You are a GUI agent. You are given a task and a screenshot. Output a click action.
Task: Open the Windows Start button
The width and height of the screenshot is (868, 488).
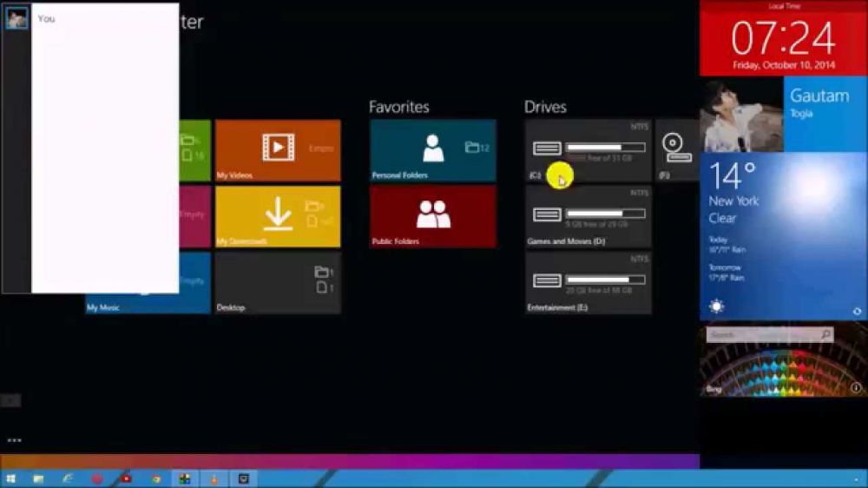[11, 478]
